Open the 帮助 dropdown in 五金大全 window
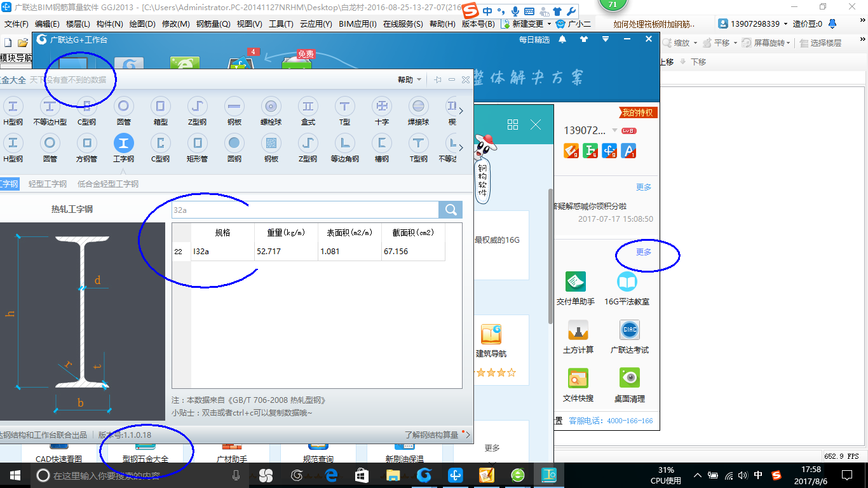 pos(409,79)
